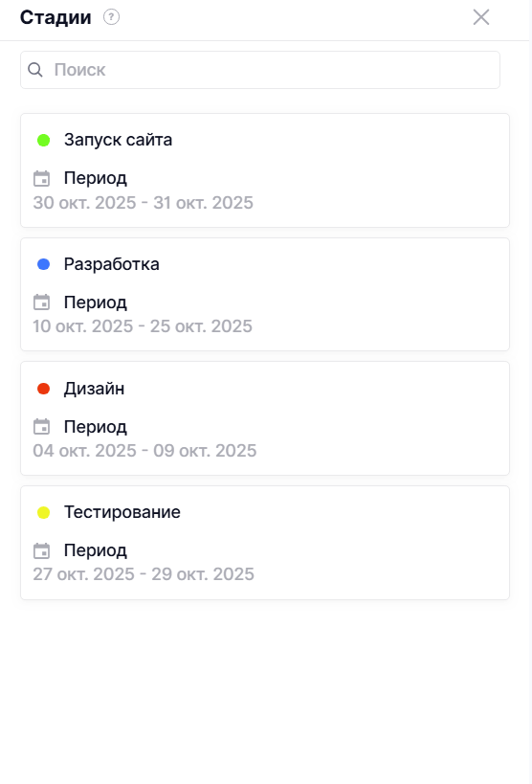Select the Разработка stage title
Viewport: 532px width, 784px height.
pyautogui.click(x=112, y=264)
